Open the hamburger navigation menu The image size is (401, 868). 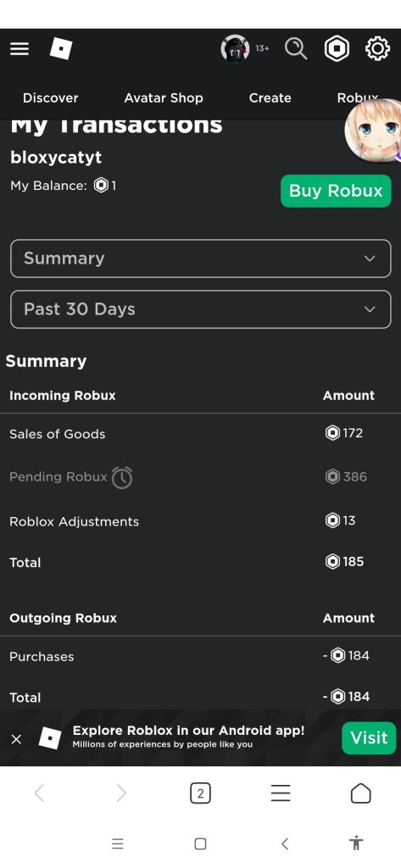click(19, 48)
